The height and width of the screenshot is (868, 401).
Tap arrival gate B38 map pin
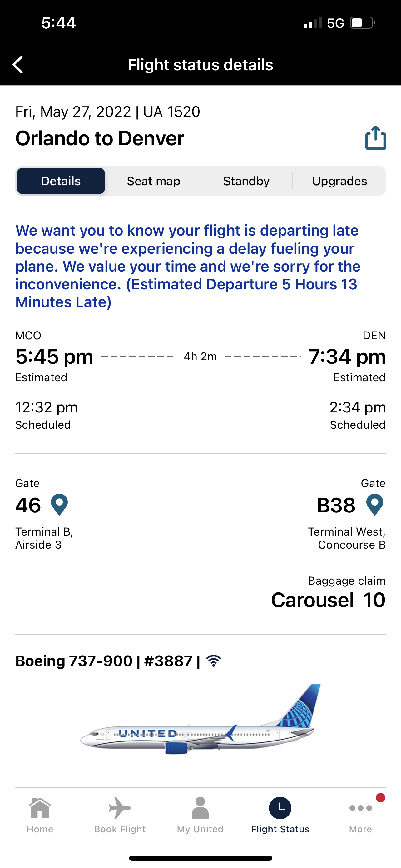click(375, 505)
